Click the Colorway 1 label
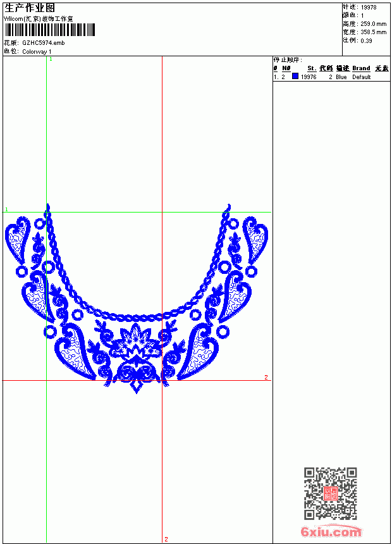The width and height of the screenshot is (392, 544). tap(37, 52)
